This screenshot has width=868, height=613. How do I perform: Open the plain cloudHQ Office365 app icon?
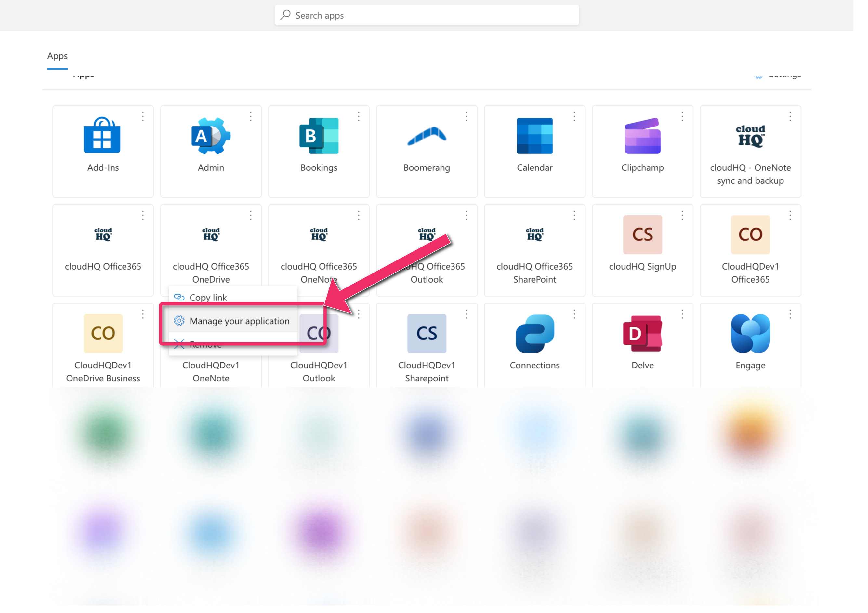(103, 234)
